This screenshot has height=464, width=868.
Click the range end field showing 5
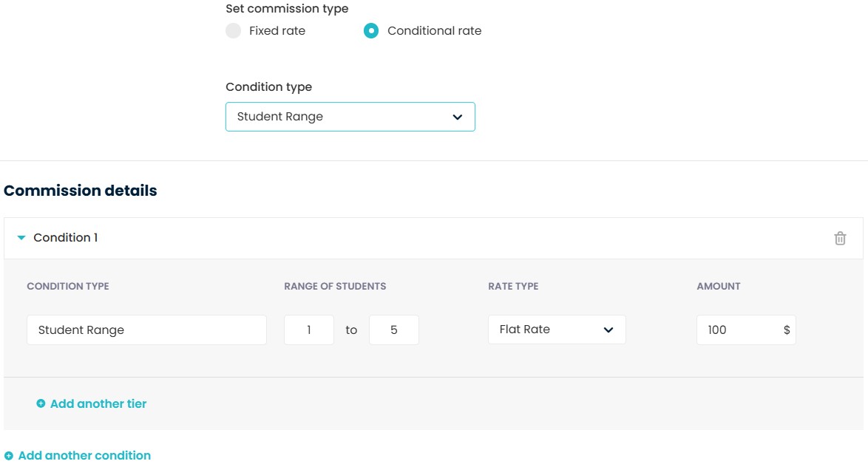point(393,330)
